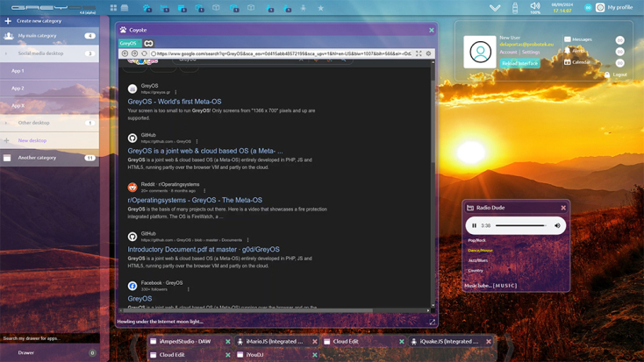Select the Country radio genre
Screen dimensions: 644x362
tap(476, 271)
